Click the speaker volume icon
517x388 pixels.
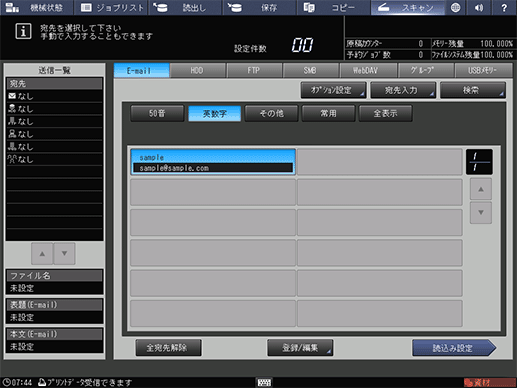pyautogui.click(x=479, y=7)
